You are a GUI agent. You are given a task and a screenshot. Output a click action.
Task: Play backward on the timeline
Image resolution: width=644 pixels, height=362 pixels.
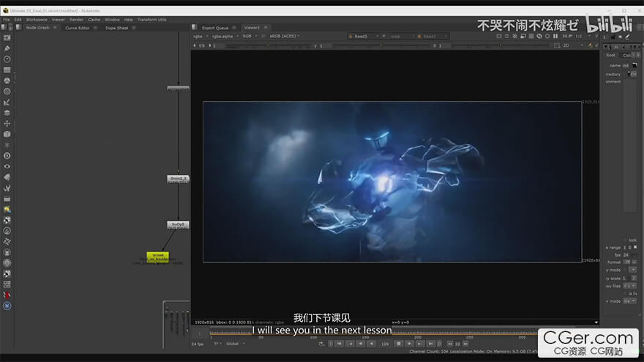tap(371, 344)
